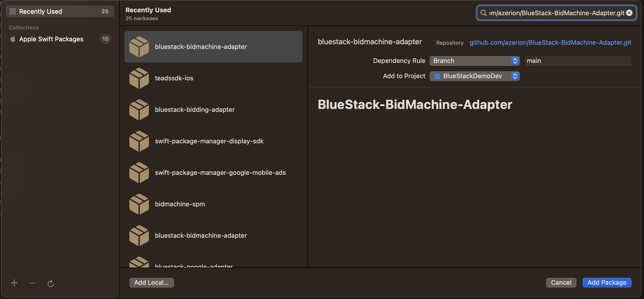Click the box icon next to teadssdk-ios
This screenshot has height=299, width=644.
coord(139,78)
